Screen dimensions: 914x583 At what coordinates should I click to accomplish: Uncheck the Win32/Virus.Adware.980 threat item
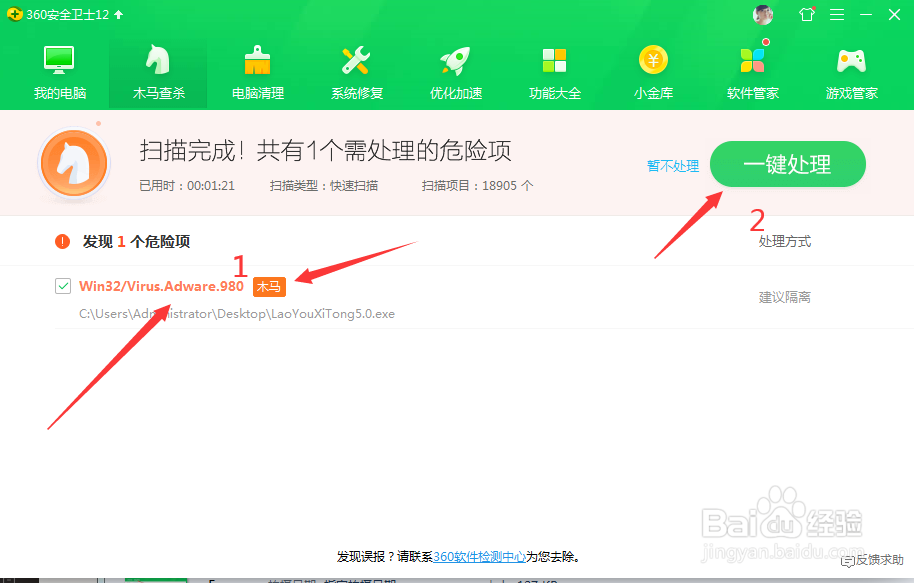pyautogui.click(x=63, y=285)
